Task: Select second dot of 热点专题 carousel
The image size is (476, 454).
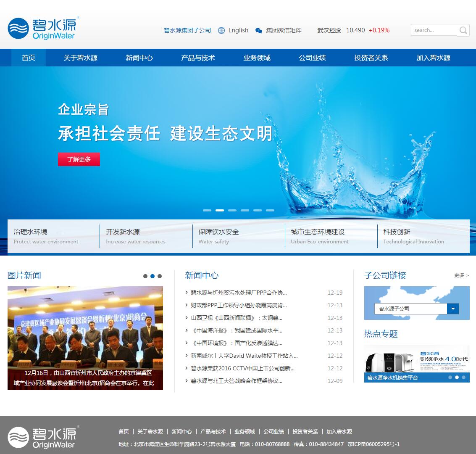Action: click(x=457, y=377)
